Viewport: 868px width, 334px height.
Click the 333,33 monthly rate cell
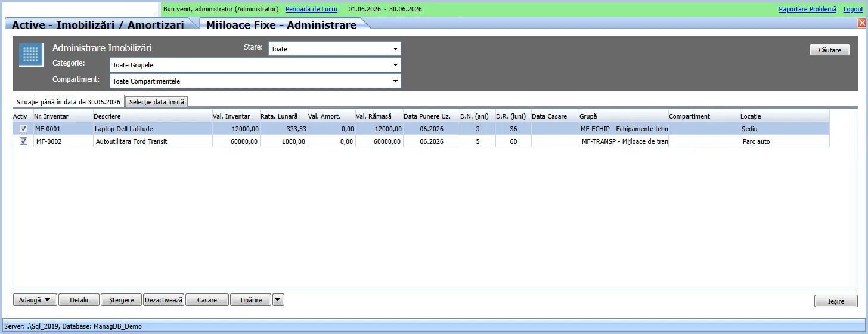click(283, 128)
